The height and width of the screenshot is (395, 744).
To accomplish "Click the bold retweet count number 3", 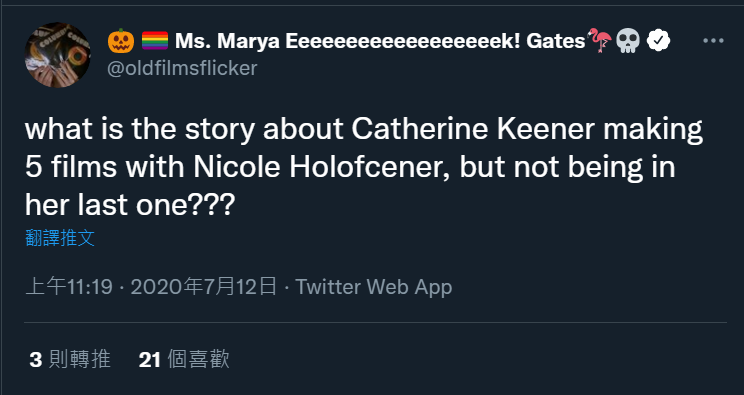I will point(36,360).
